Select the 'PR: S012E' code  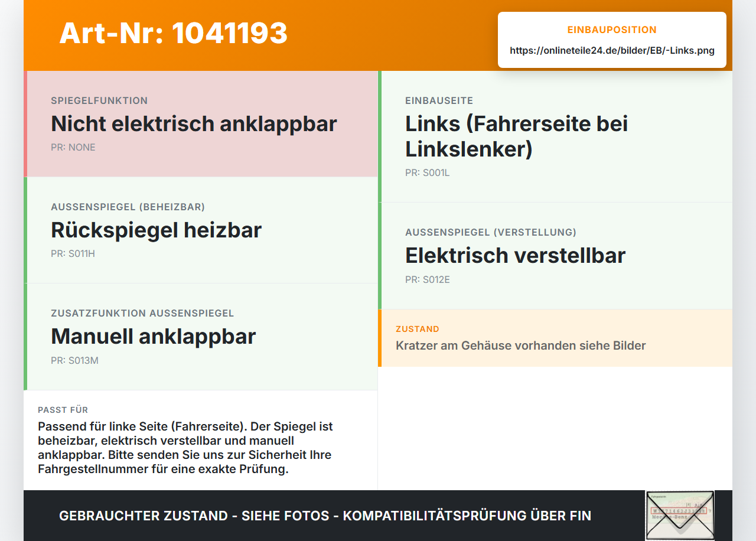pyautogui.click(x=428, y=280)
